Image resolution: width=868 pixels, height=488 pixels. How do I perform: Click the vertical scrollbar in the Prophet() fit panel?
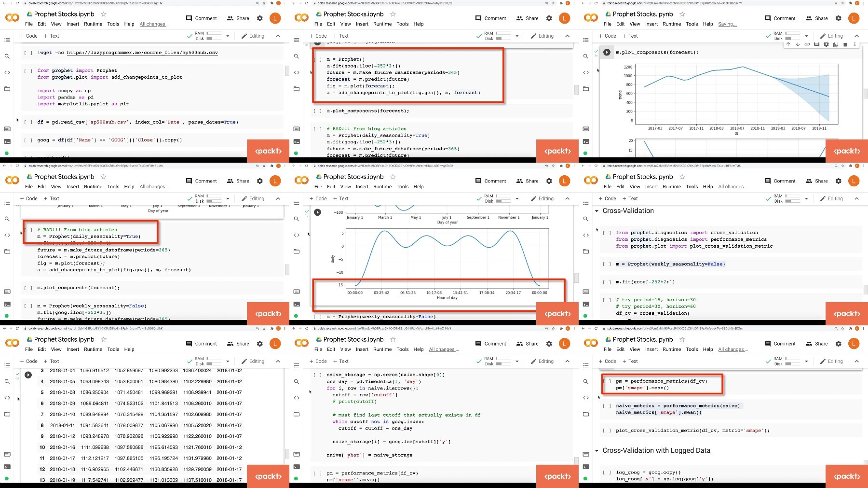pos(576,90)
